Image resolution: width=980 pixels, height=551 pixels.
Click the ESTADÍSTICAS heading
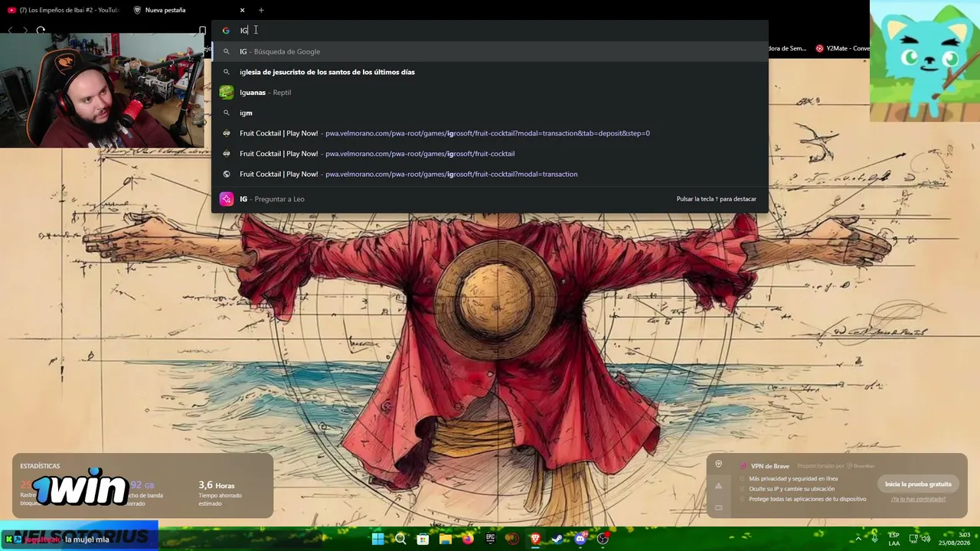40,466
